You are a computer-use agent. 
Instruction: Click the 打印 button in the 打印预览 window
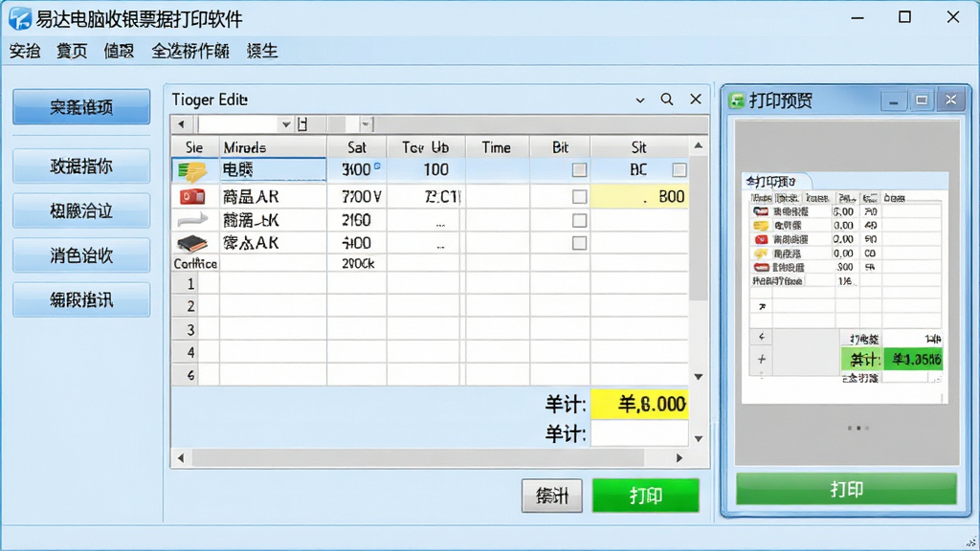846,489
